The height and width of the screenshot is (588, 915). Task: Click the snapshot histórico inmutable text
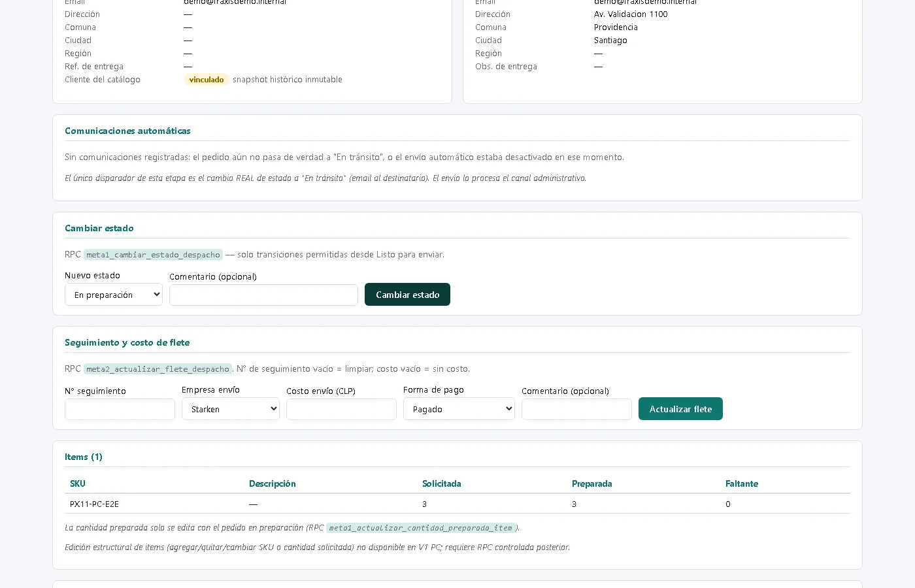[288, 80]
